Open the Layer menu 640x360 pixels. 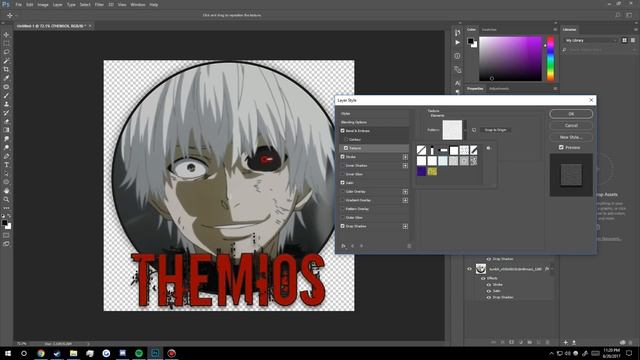pos(58,4)
